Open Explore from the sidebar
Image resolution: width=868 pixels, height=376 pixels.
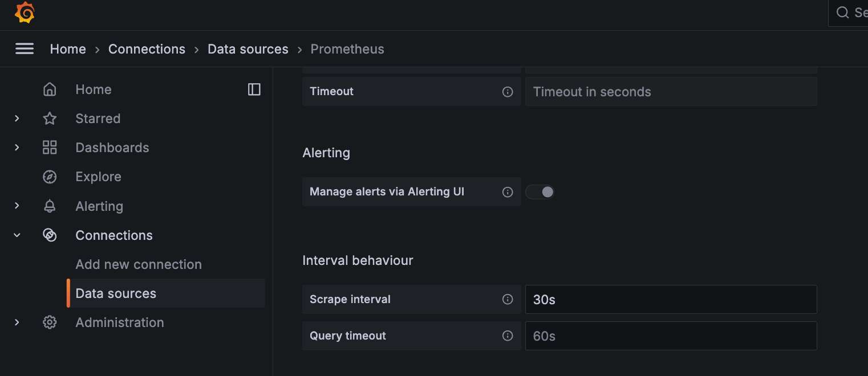(98, 177)
